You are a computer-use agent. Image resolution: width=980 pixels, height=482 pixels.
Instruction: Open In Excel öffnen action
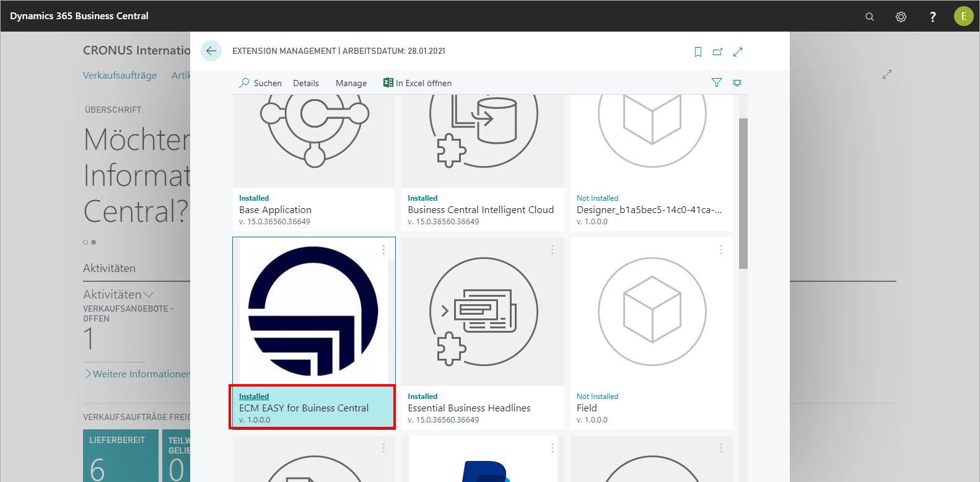point(418,83)
